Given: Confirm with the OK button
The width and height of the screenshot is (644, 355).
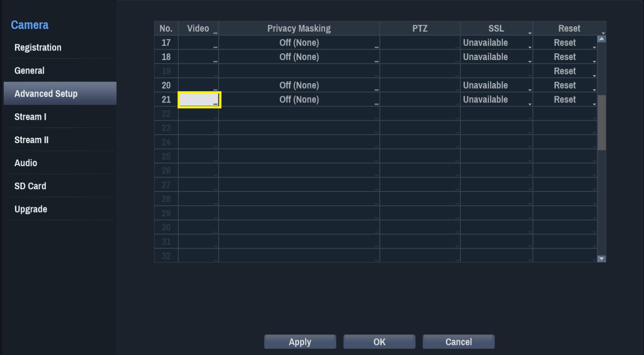Looking at the screenshot, I should (379, 342).
